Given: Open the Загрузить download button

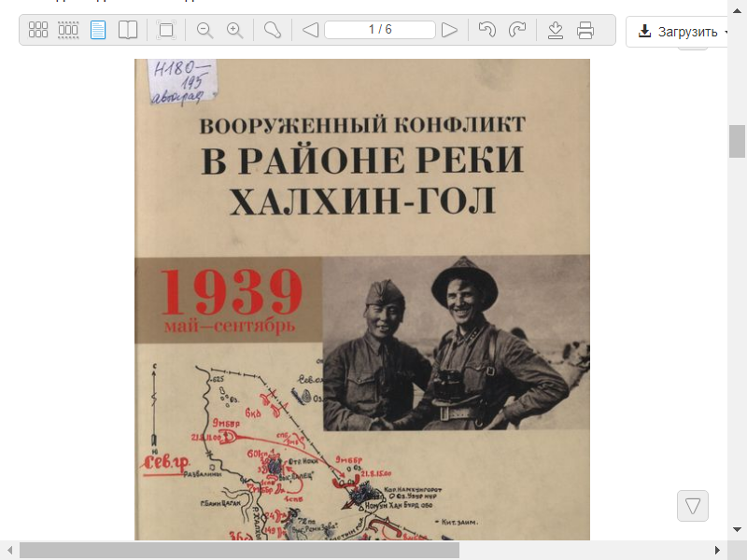Looking at the screenshot, I should pyautogui.click(x=678, y=32).
